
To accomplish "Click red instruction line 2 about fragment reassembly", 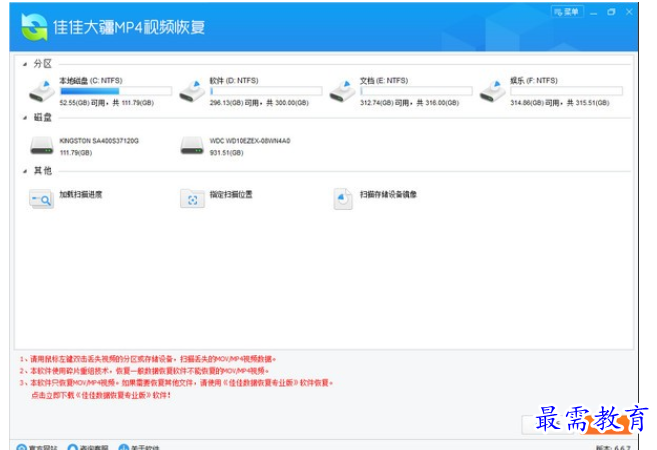I will (x=144, y=371).
